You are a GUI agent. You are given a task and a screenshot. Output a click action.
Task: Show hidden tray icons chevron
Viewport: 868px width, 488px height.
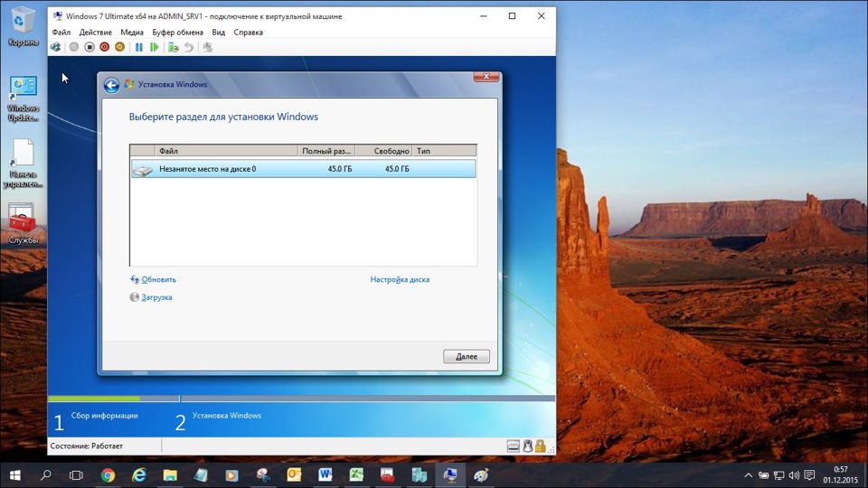click(x=748, y=475)
